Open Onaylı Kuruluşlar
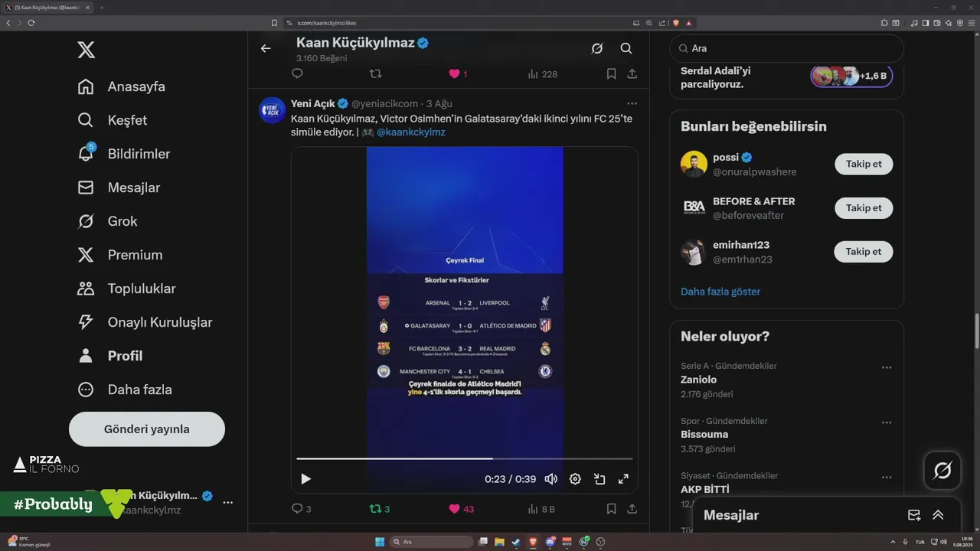This screenshot has width=980, height=551. [x=145, y=322]
